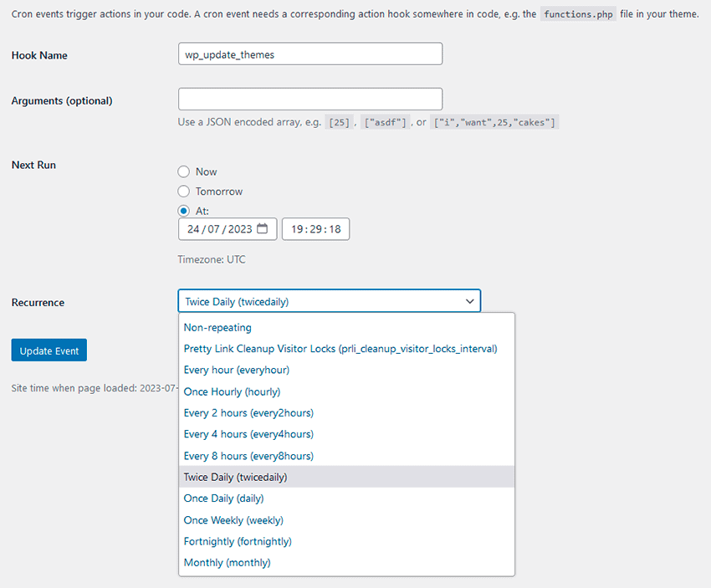Choose Every 2 hours option
This screenshot has height=588, width=711.
(346, 413)
